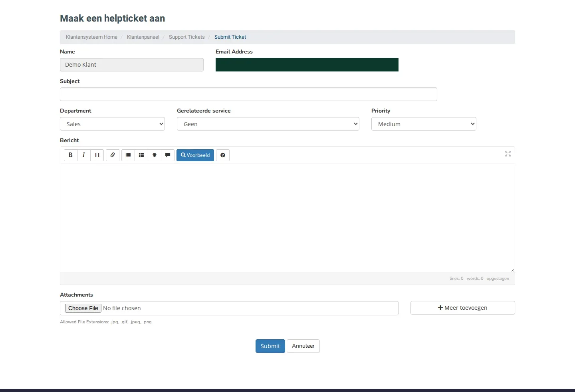Click the 'lines: 0' status text

click(x=456, y=279)
